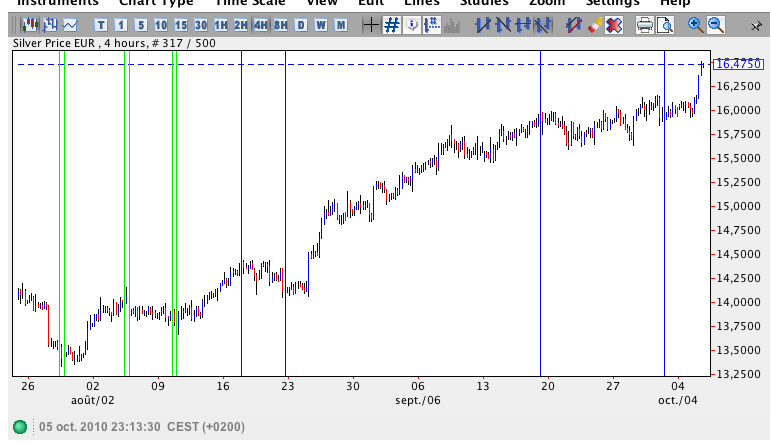Click the 'oct./04' date axis label

(x=678, y=401)
